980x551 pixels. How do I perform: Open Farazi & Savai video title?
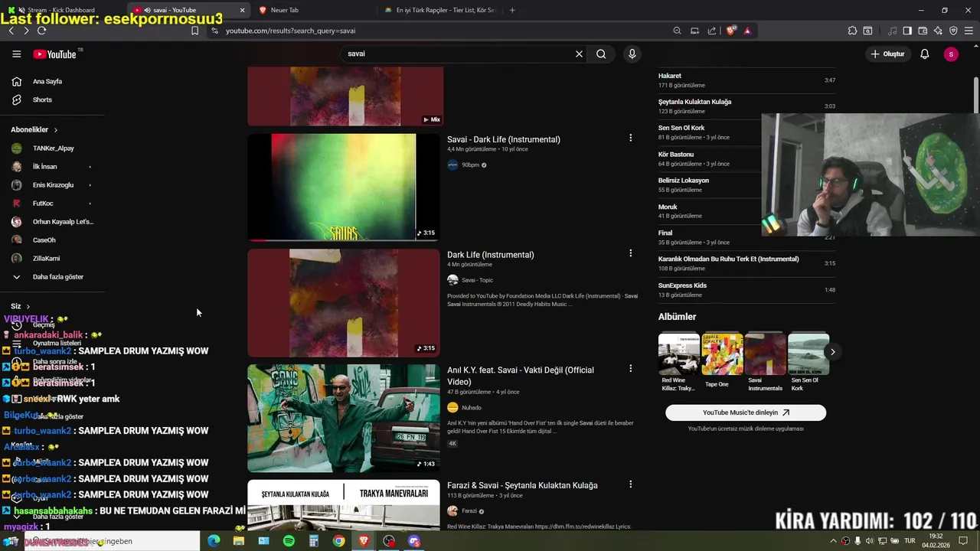pos(522,485)
